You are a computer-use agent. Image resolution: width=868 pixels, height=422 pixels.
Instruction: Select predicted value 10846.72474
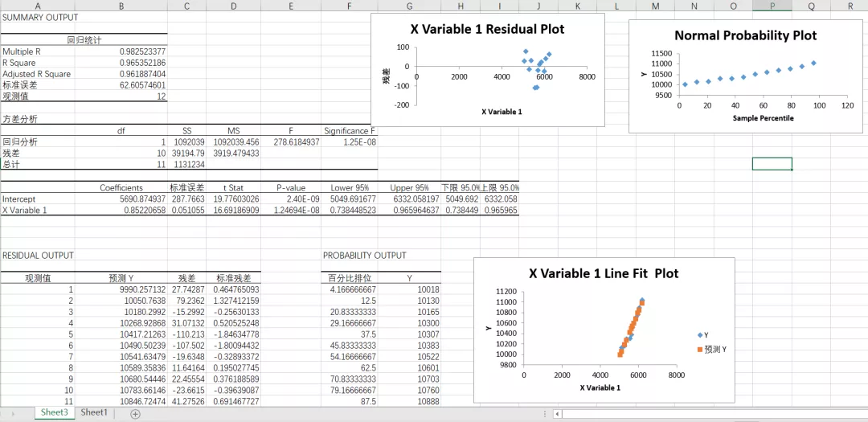pos(121,402)
